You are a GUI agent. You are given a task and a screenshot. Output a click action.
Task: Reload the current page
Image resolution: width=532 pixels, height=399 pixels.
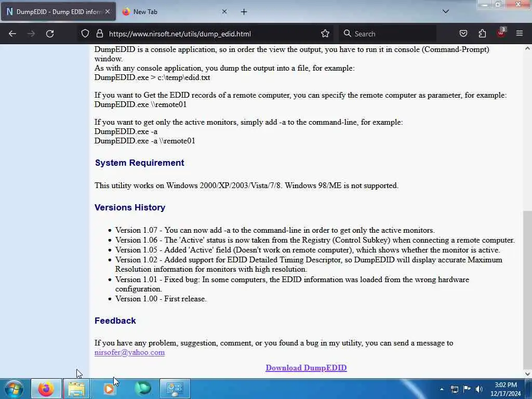tap(50, 34)
